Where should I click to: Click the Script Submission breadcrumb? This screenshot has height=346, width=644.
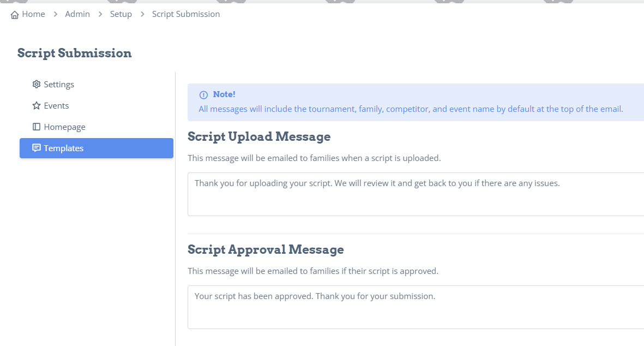[x=185, y=14]
